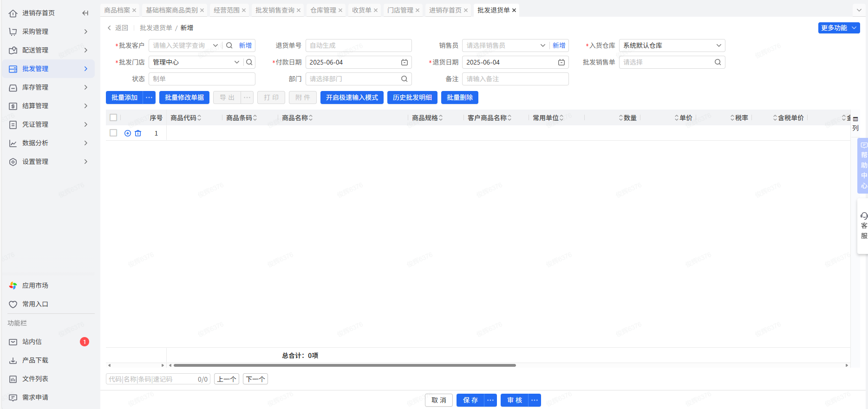This screenshot has width=868, height=409.
Task: Click the search icon beside 批发客户 field
Action: point(229,45)
